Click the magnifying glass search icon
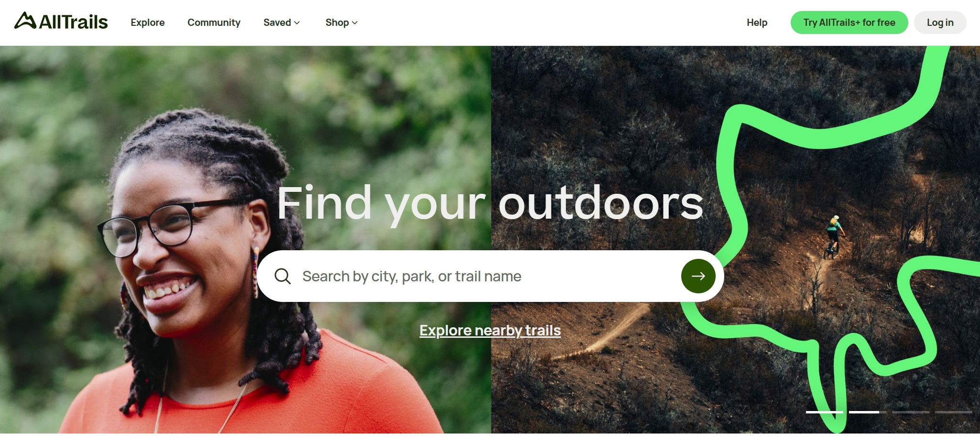Viewport: 980px width, 445px height. (x=283, y=276)
